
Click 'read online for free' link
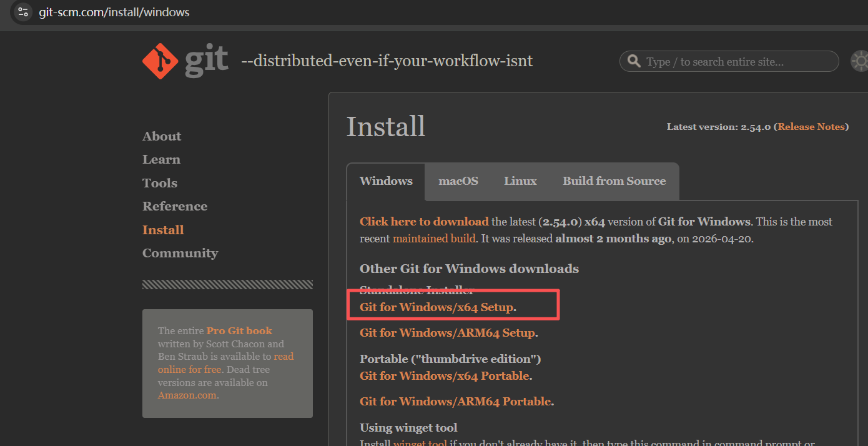225,363
